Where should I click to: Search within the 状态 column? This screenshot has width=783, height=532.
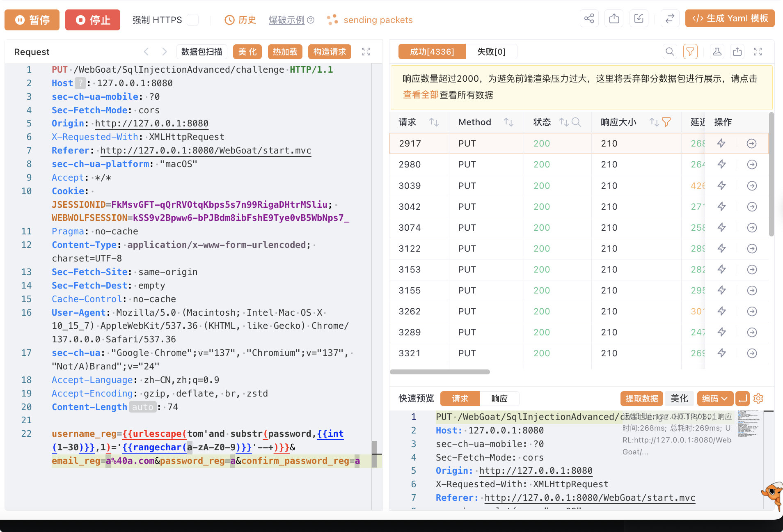pos(576,122)
